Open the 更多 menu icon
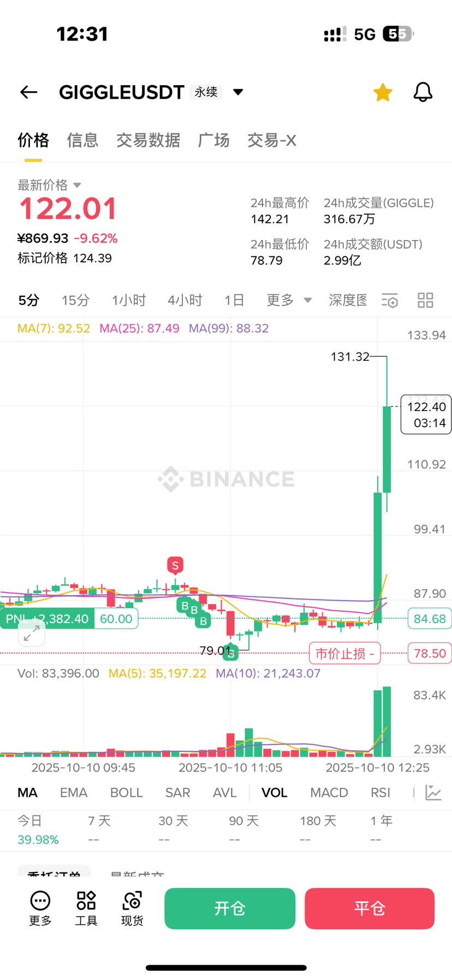The height and width of the screenshot is (980, 452). (x=40, y=909)
